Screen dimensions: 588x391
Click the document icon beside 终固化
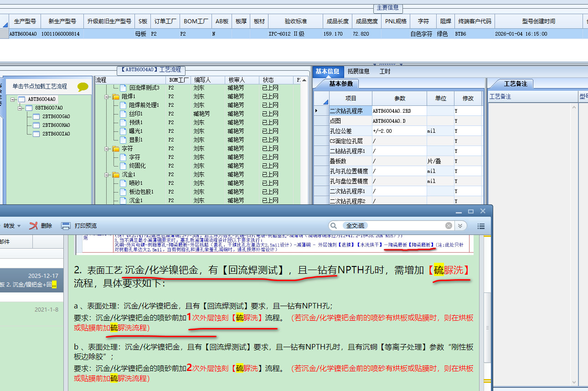123,166
